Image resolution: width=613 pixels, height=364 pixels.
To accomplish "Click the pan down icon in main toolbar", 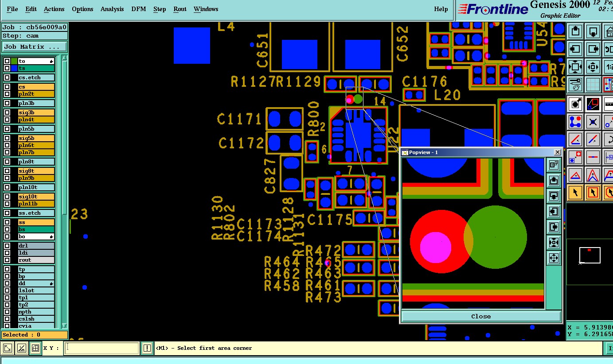I will point(593,31).
